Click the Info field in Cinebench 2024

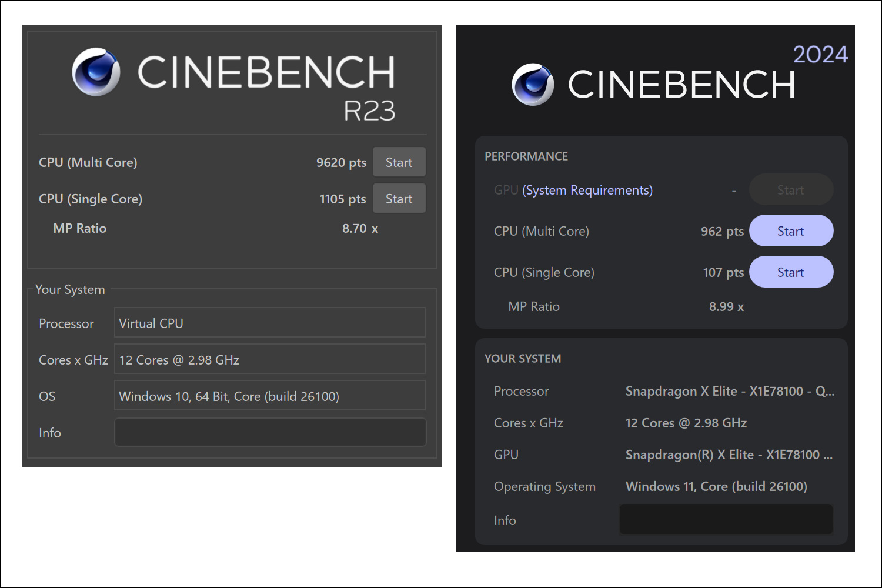726,519
